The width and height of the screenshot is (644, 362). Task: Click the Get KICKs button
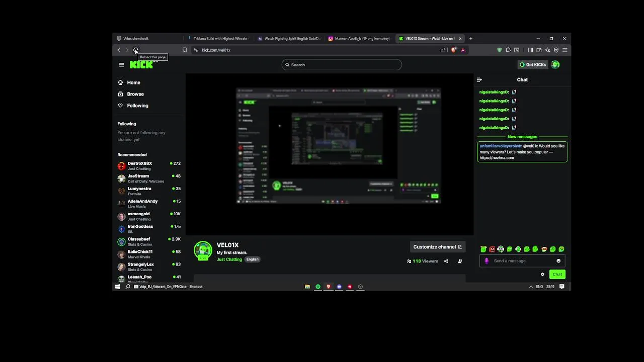533,64
